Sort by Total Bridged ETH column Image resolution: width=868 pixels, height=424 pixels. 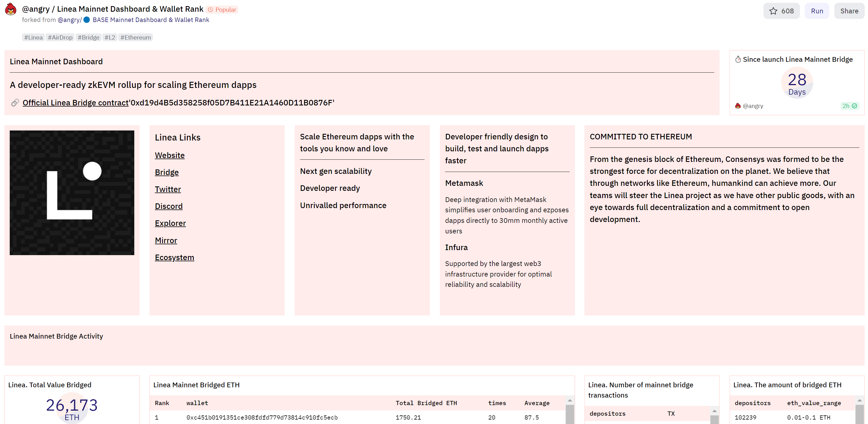click(426, 403)
